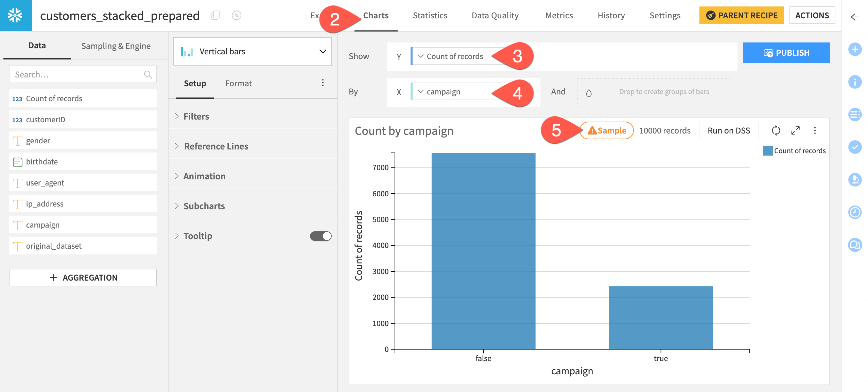The width and height of the screenshot is (868, 392).
Task: Click the true bar in chart
Action: click(661, 318)
